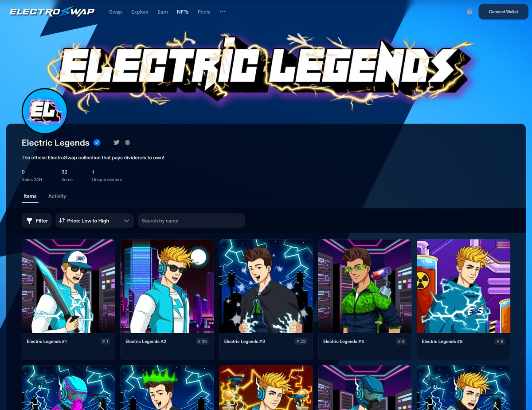This screenshot has height=410, width=532.
Task: Click the # 8 rarity badge
Action: click(501, 342)
